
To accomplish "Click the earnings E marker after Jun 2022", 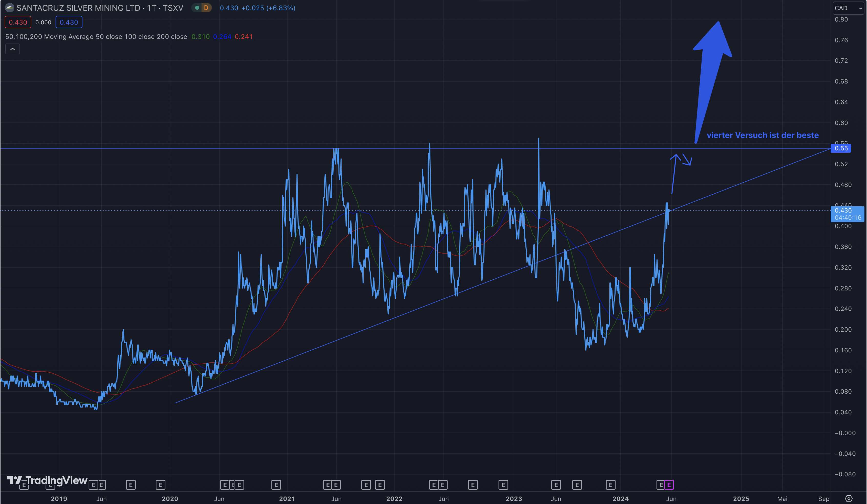I will 473,485.
